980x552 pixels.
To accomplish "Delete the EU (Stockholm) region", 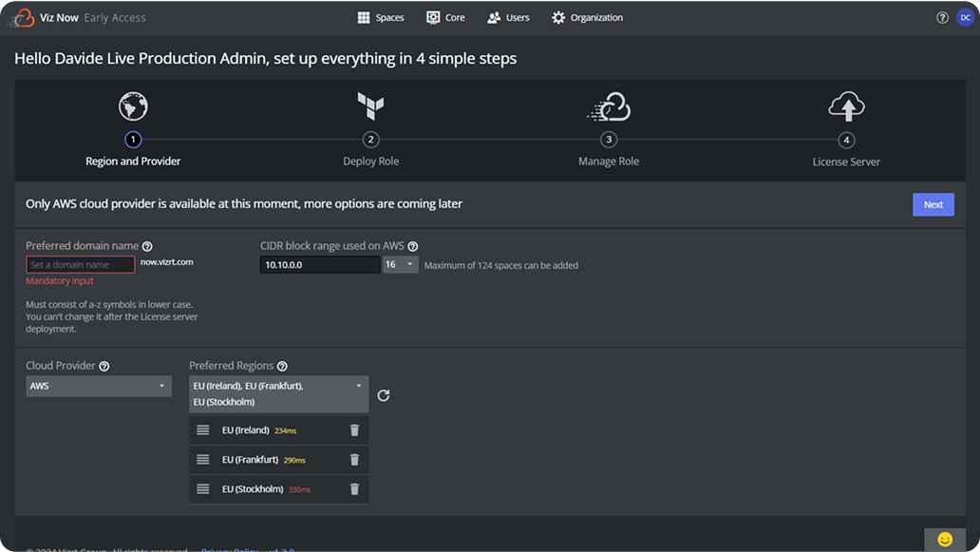I will point(354,489).
